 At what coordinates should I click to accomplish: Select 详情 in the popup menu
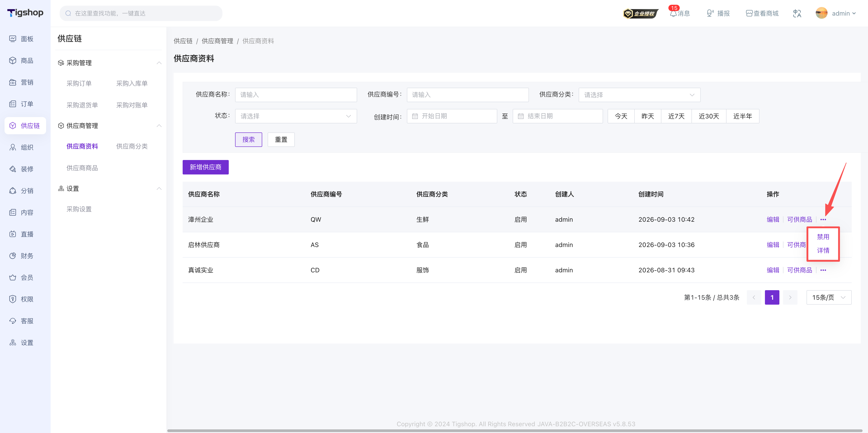(x=823, y=250)
